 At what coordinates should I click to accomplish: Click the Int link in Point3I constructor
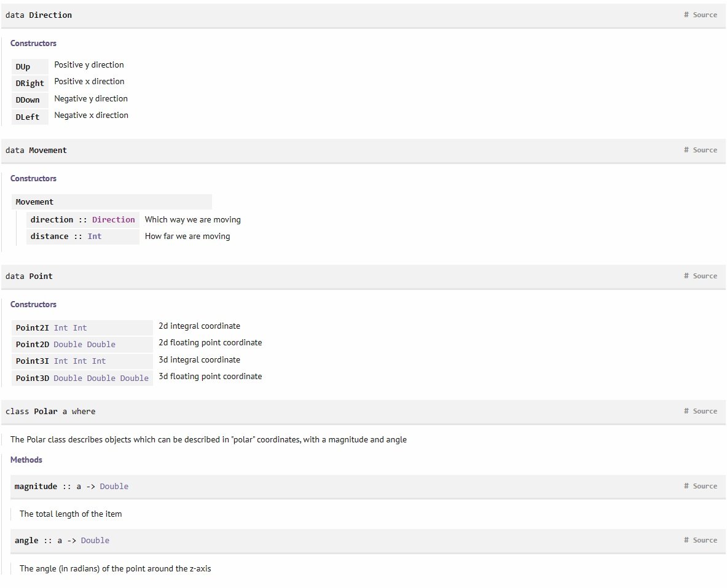pos(61,361)
